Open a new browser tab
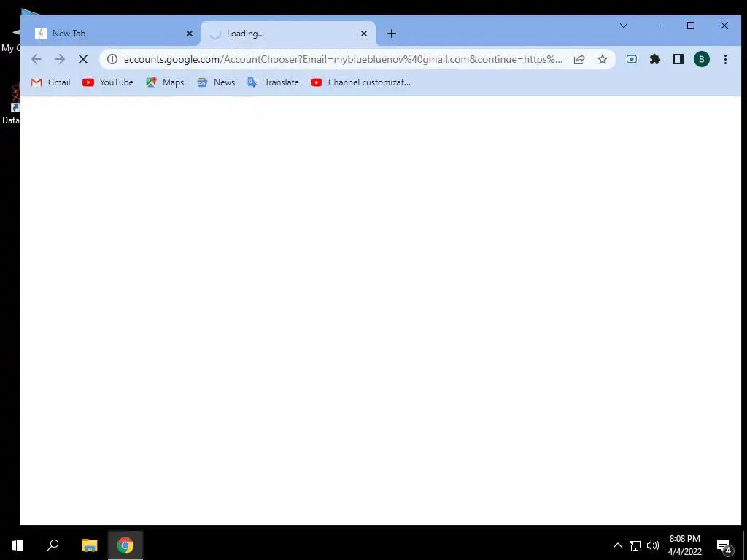Image resolution: width=747 pixels, height=560 pixels. (392, 34)
